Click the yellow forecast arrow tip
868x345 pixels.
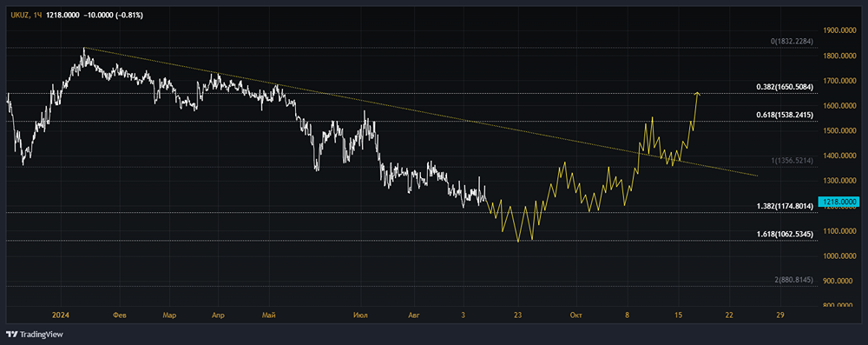tap(697, 93)
